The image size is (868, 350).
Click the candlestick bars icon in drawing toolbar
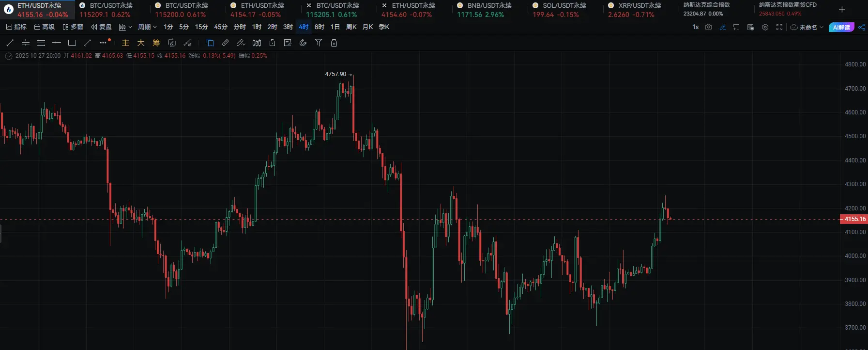[x=257, y=43]
